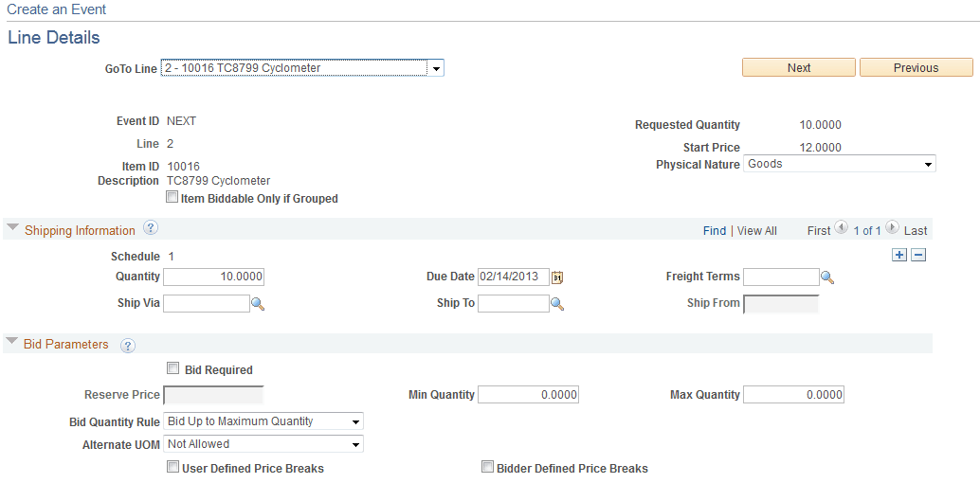Enable User Defined Price Breaks
980x483 pixels.
click(172, 466)
